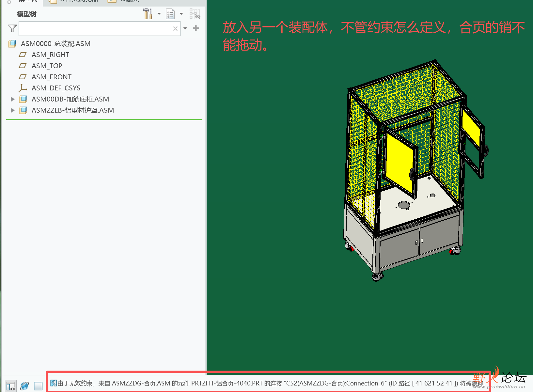Select ASM0000-总装配.ASM root node

[55, 44]
